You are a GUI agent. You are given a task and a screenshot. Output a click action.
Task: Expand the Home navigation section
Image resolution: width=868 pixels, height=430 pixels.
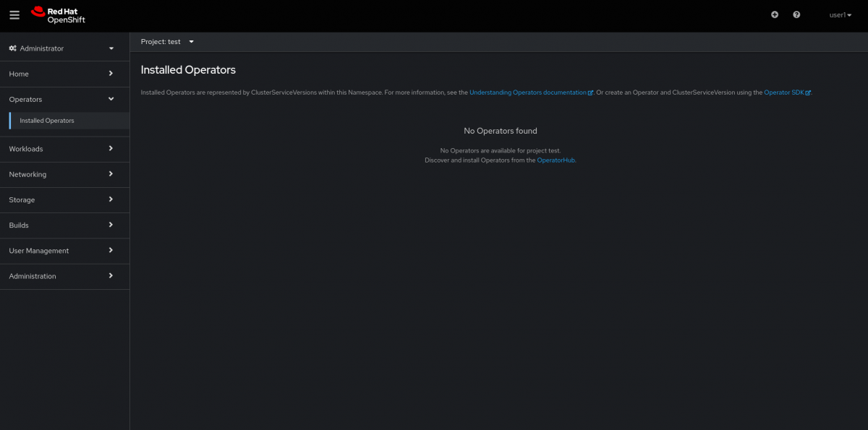(61, 74)
